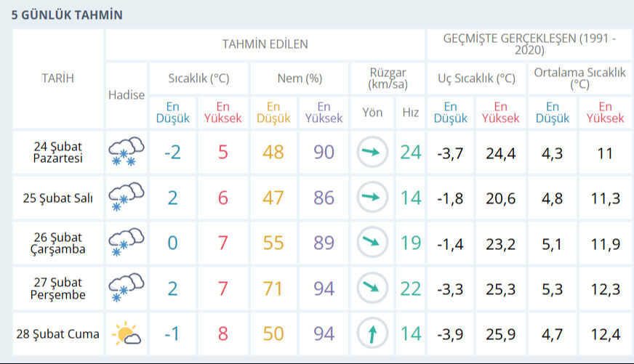Click 'En Düşük' under Nem

click(273, 113)
